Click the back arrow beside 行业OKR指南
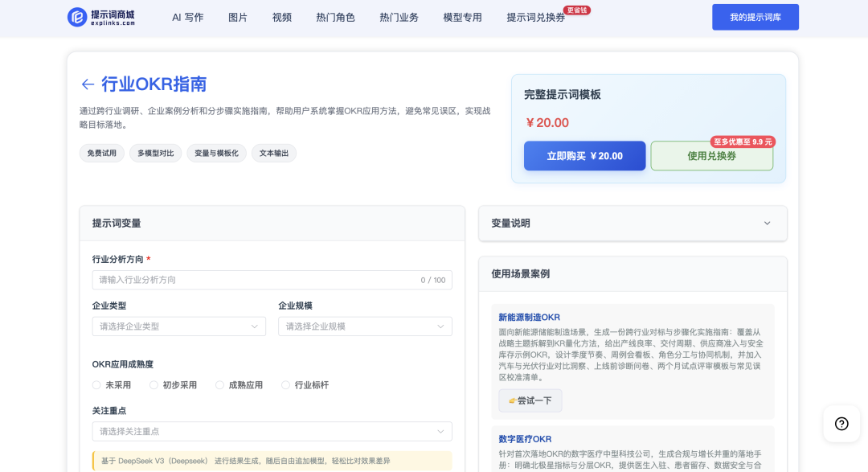868x472 pixels. point(88,84)
